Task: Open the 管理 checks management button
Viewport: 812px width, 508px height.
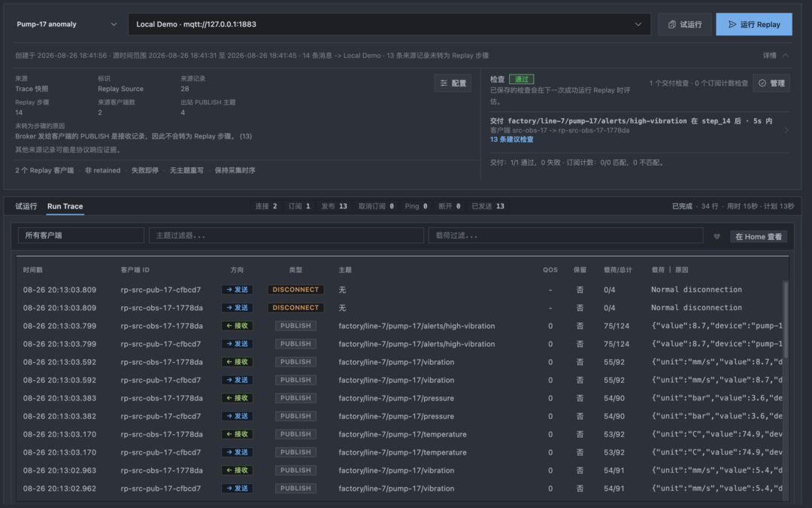Action: [771, 83]
